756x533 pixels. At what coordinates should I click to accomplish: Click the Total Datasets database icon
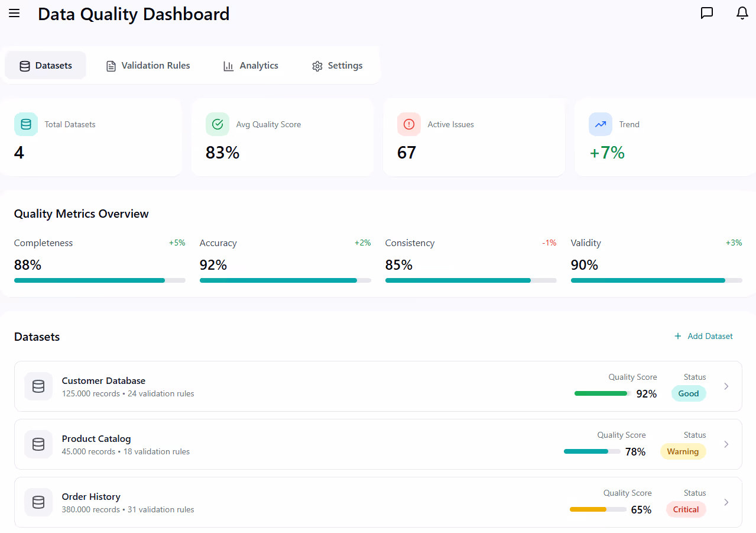pyautogui.click(x=25, y=124)
